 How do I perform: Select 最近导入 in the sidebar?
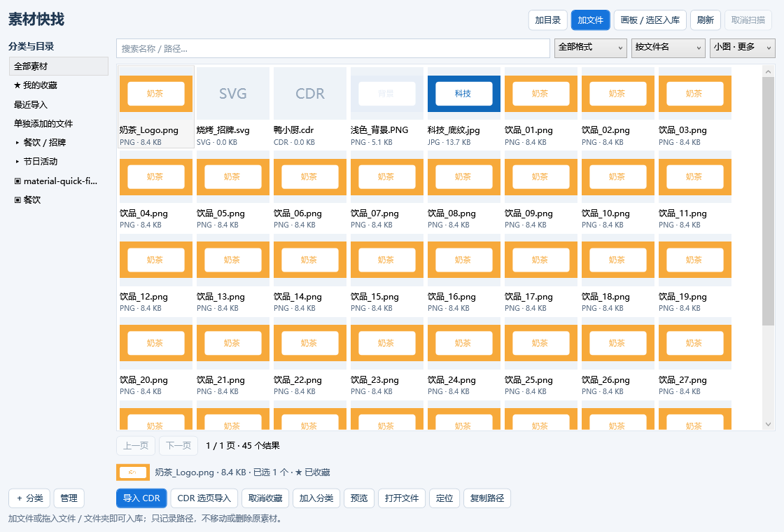[59, 104]
